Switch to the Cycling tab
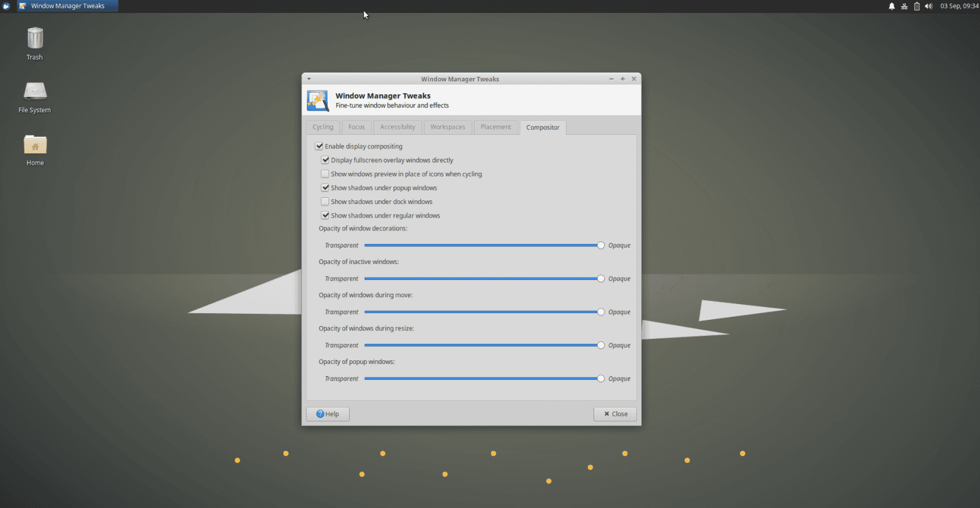The height and width of the screenshot is (508, 980). coord(323,127)
